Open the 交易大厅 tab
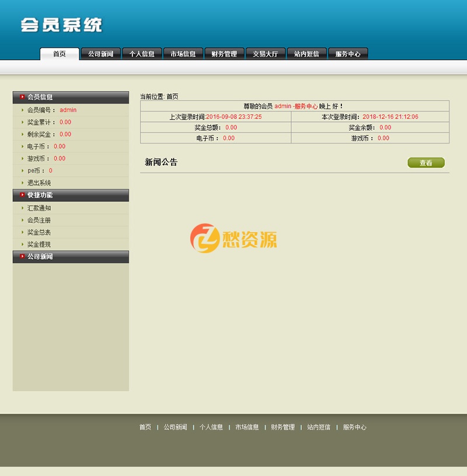 [x=265, y=54]
